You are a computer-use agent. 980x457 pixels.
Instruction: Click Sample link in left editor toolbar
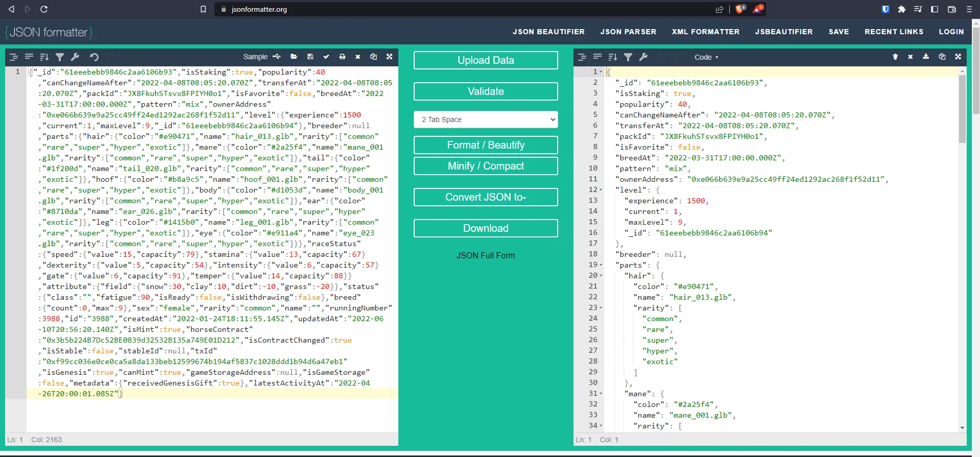coord(255,57)
